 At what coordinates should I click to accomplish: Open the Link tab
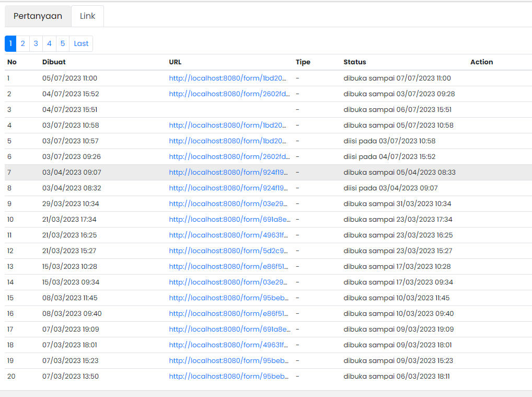click(87, 16)
